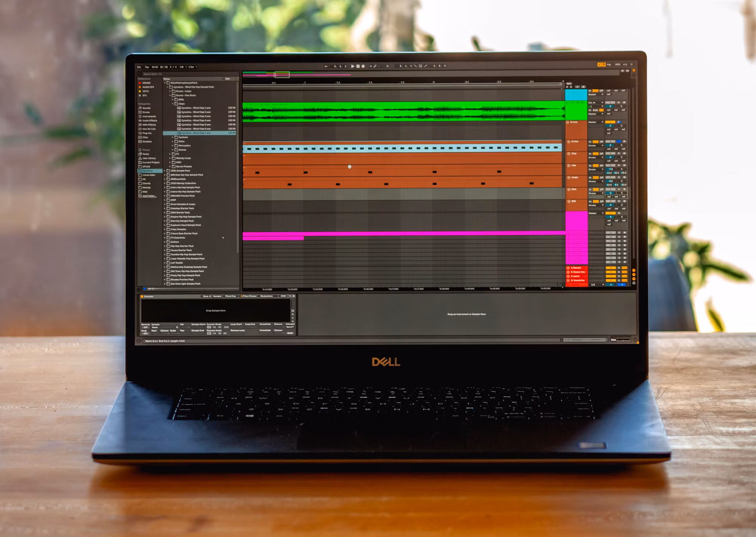Solo the Kick track
Screen dimensions: 756x537
click(619, 189)
